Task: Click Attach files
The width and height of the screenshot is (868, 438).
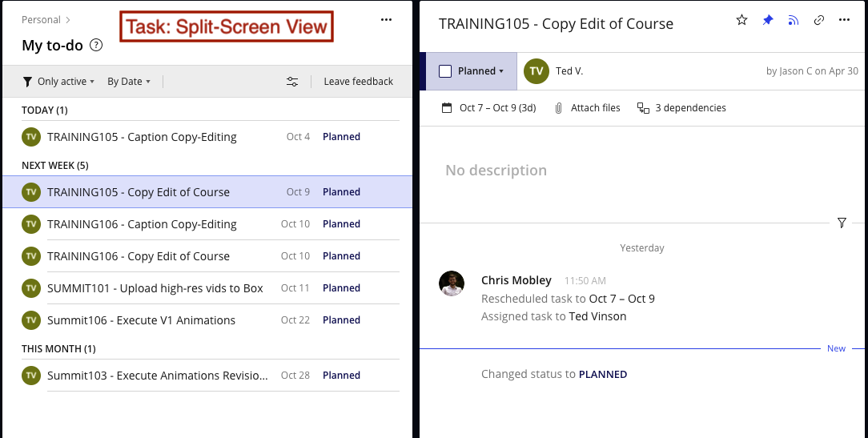Action: click(x=595, y=108)
